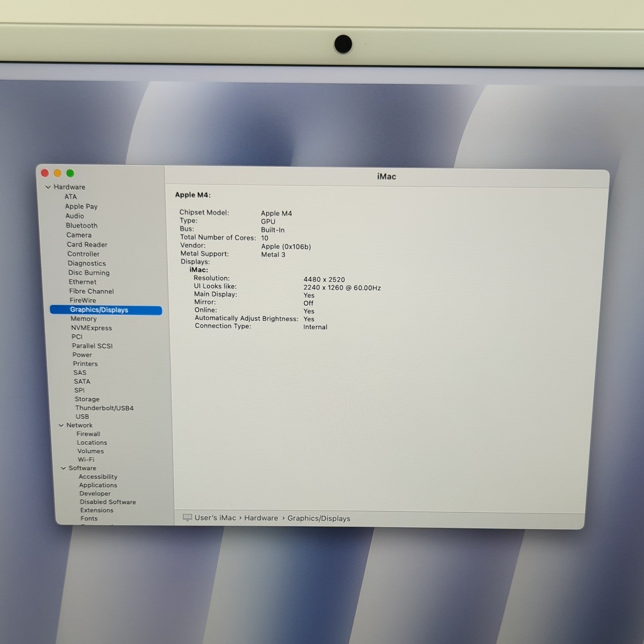Click the Chipset Model label
The height and width of the screenshot is (644, 644).
[204, 213]
